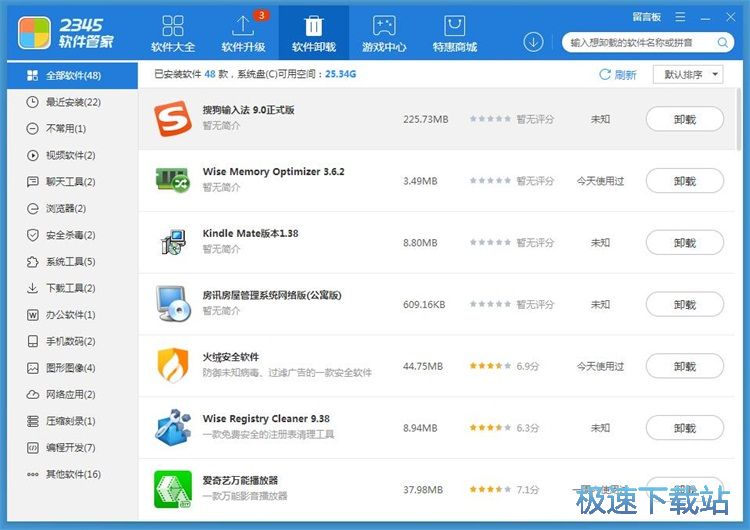Image resolution: width=750 pixels, height=530 pixels.
Task: Select 安全杀毒(2) category
Action: point(72,235)
